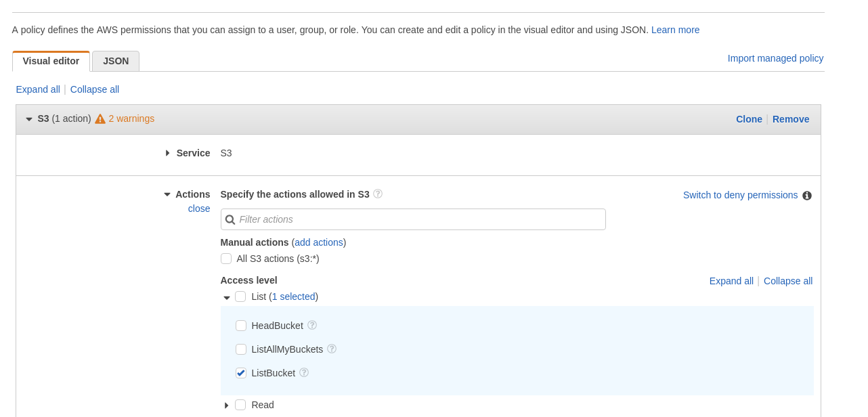868x417 pixels.
Task: Open the help icon next to ListAllMyBuckets
Action: (331, 349)
